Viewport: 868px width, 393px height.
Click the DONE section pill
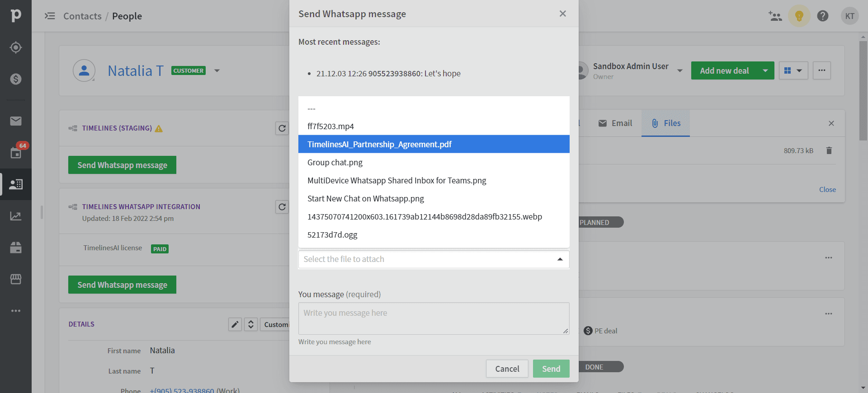coord(601,367)
